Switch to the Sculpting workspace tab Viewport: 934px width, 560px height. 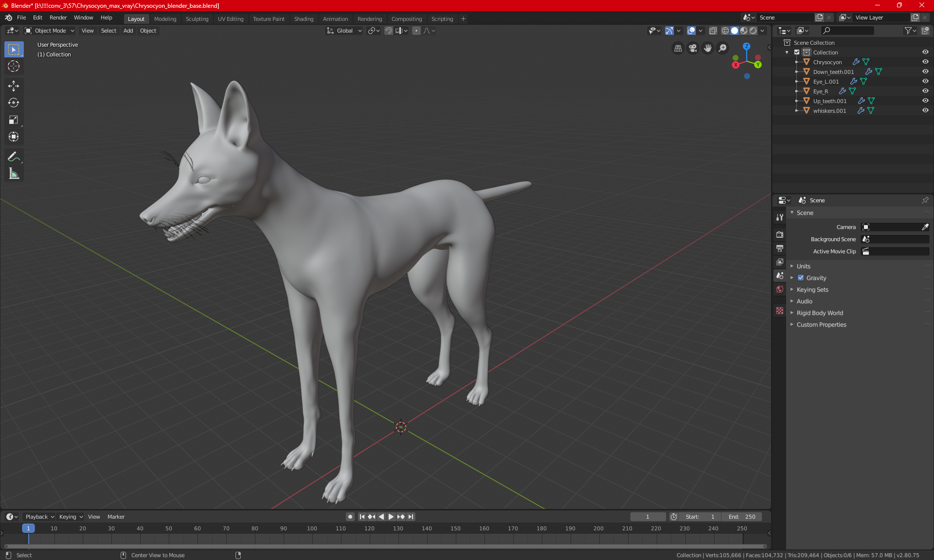(197, 19)
